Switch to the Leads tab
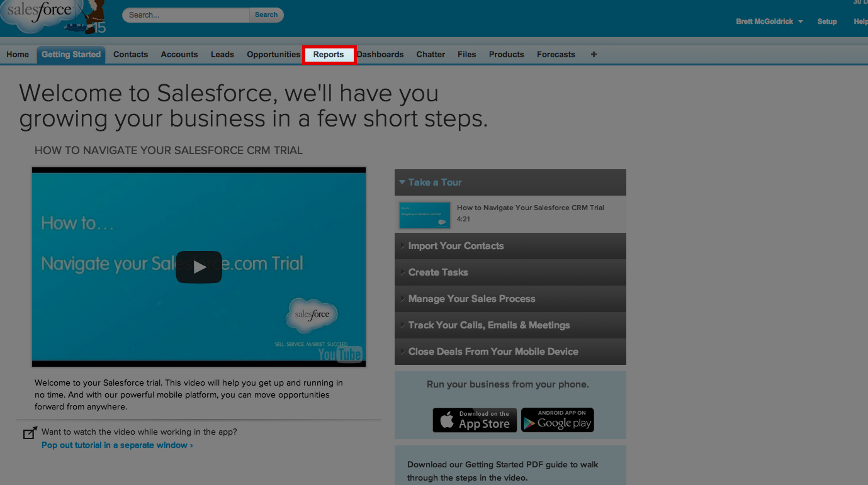The width and height of the screenshot is (868, 485). pyautogui.click(x=222, y=55)
